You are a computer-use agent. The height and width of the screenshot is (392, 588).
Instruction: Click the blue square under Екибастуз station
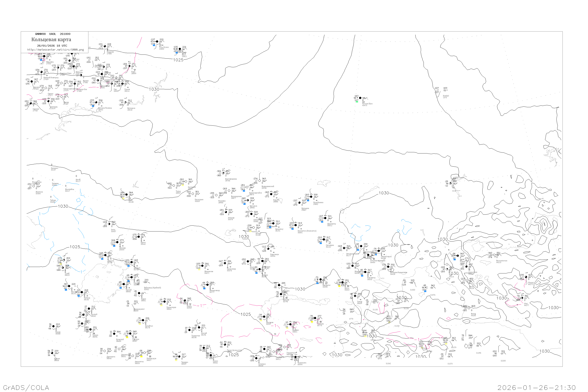point(292,229)
